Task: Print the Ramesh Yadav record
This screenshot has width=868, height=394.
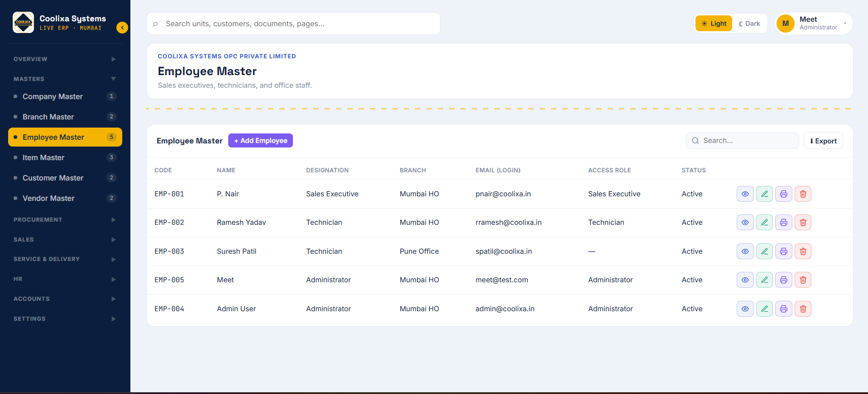Action: (x=783, y=223)
